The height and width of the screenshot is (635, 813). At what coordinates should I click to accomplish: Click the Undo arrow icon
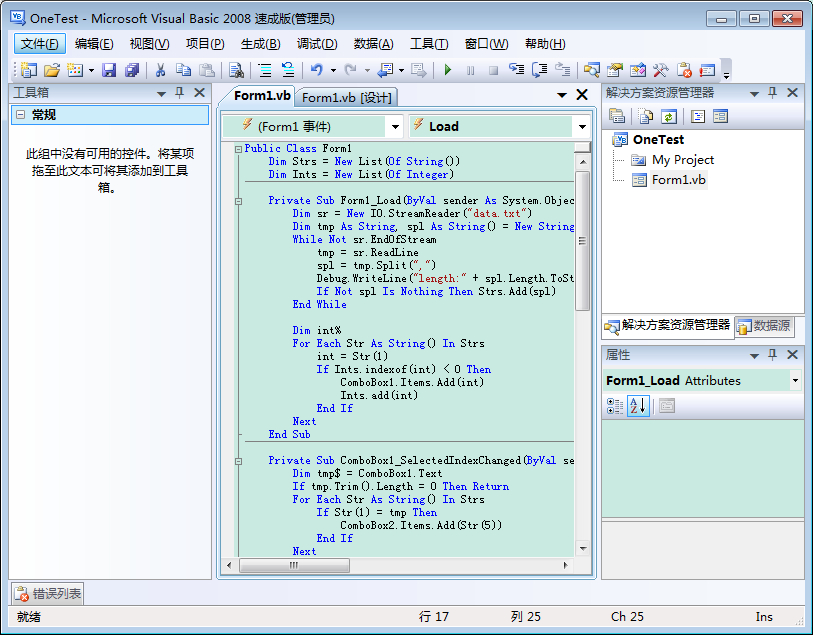pyautogui.click(x=316, y=70)
